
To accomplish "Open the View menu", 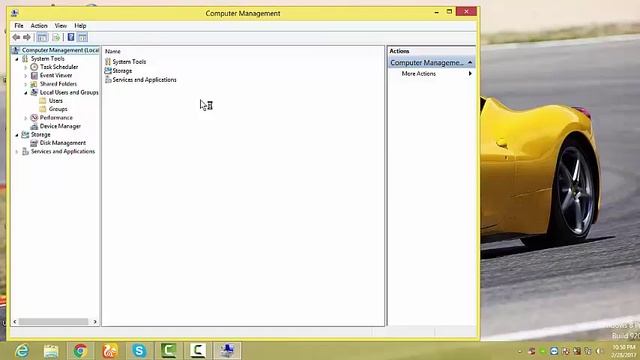I will click(60, 26).
